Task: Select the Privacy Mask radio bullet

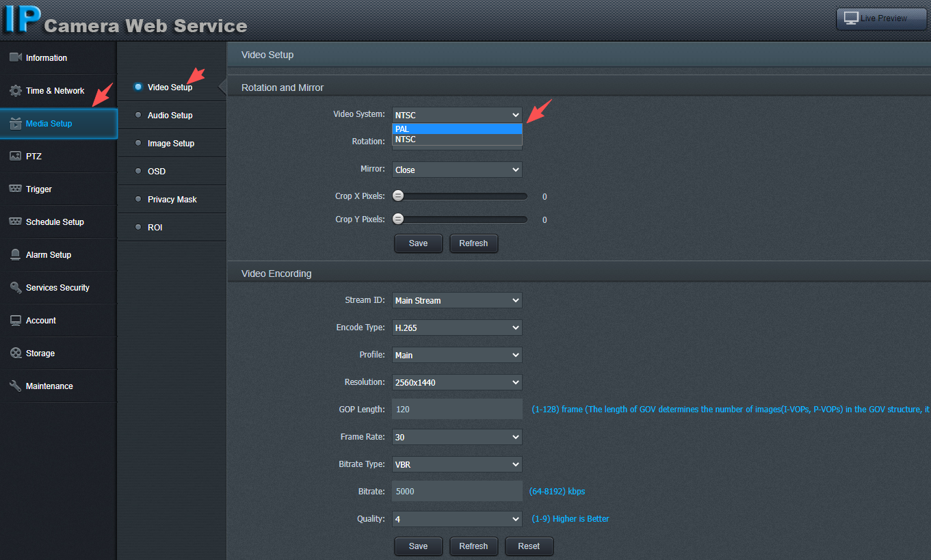Action: 138,199
